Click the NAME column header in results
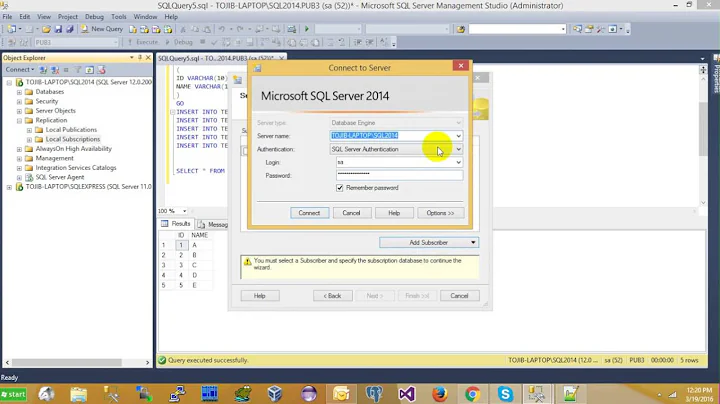The height and width of the screenshot is (404, 720). pyautogui.click(x=199, y=235)
